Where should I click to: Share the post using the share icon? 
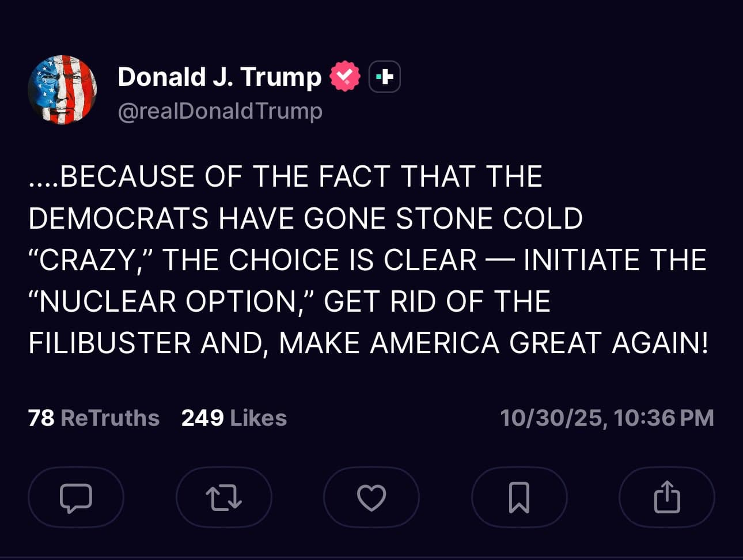pos(667,497)
